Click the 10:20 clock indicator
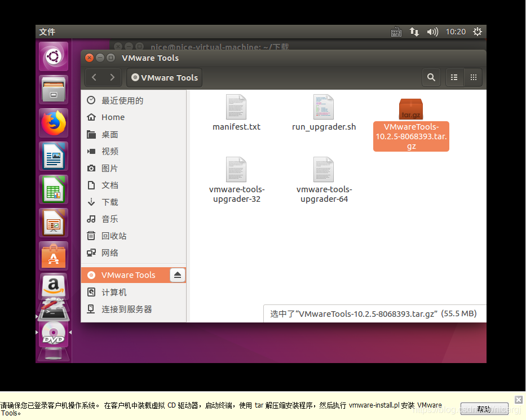This screenshot has height=420, width=526. (456, 32)
